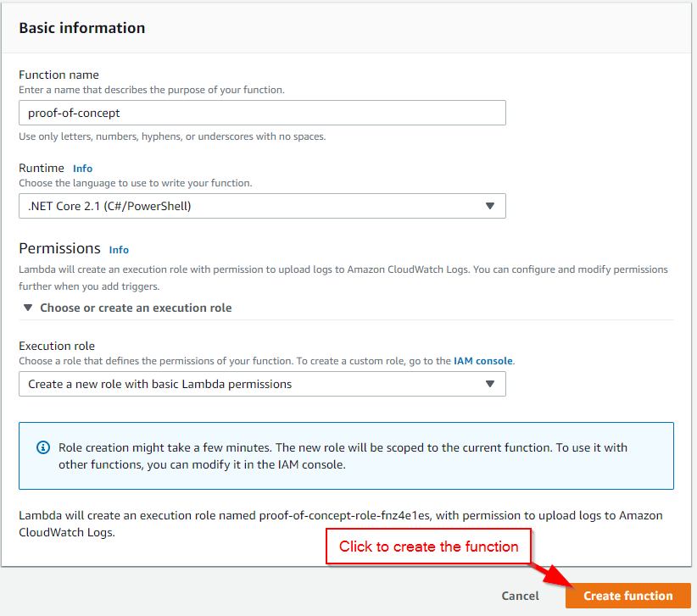
Task: Click the Info icon next to Runtime
Action: click(x=82, y=168)
